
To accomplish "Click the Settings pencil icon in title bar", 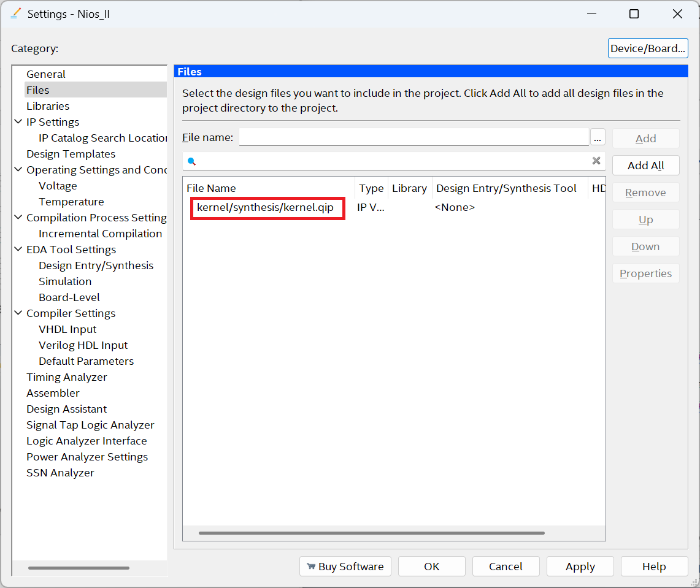I will [x=15, y=14].
